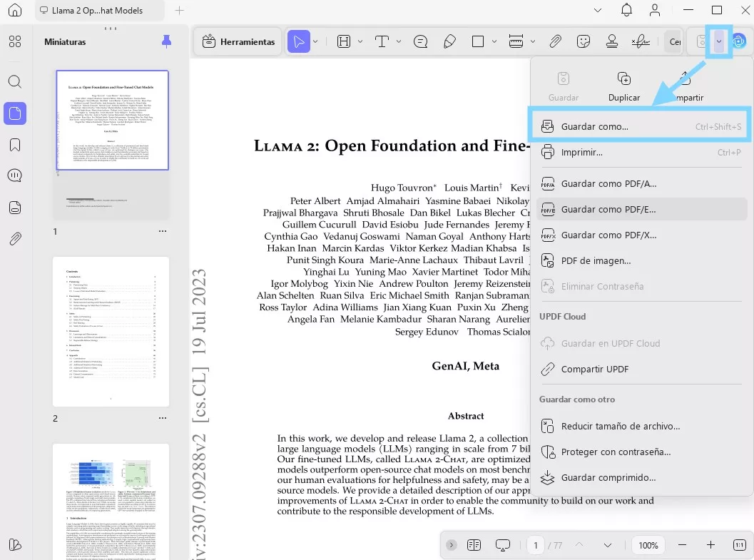Select Guardar como PDF/X... option
Screen dimensions: 754x560
pyautogui.click(x=641, y=235)
